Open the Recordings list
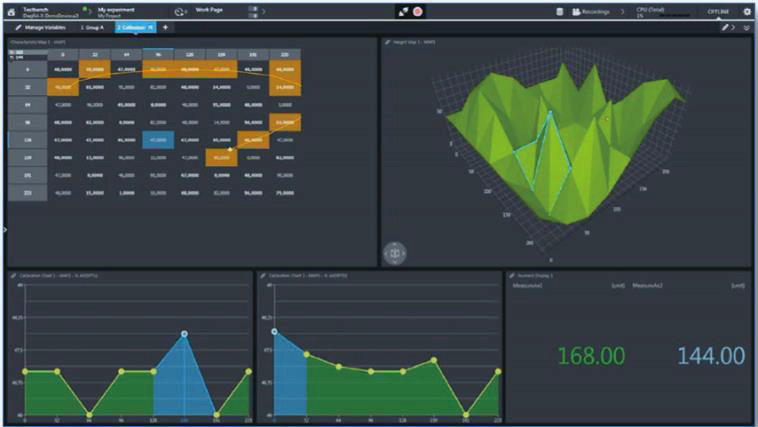This screenshot has width=758, height=427. pos(591,12)
